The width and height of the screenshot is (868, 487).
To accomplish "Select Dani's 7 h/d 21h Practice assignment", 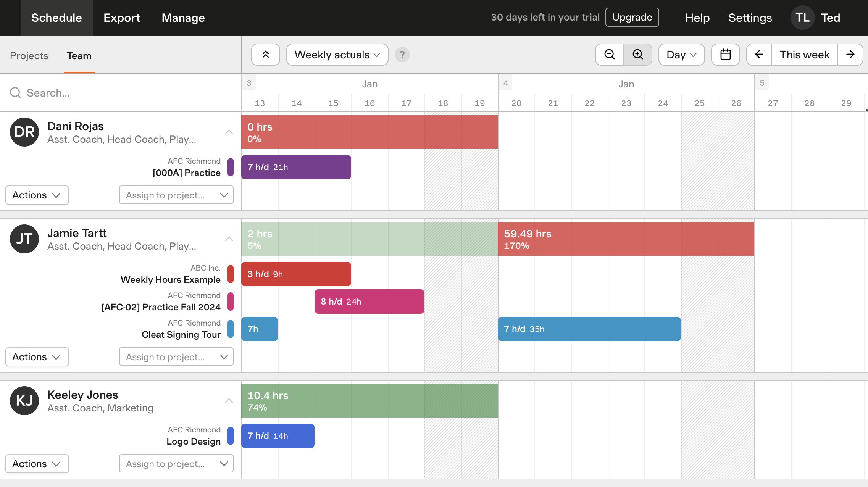I will 296,167.
